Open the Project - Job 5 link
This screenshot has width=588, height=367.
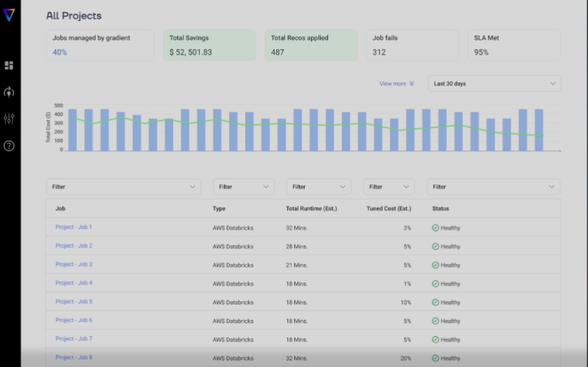click(74, 302)
